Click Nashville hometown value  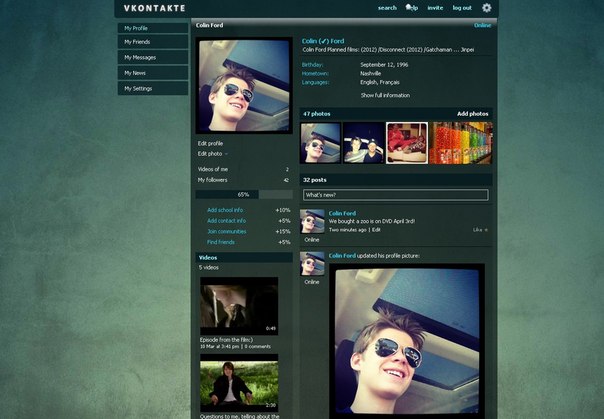(x=371, y=73)
